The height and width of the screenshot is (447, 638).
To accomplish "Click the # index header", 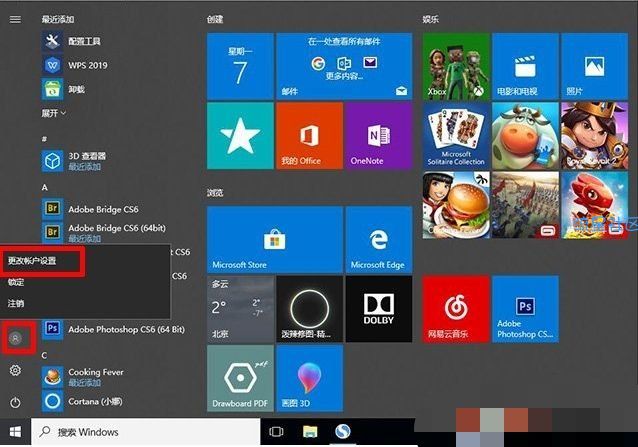I will click(44, 139).
